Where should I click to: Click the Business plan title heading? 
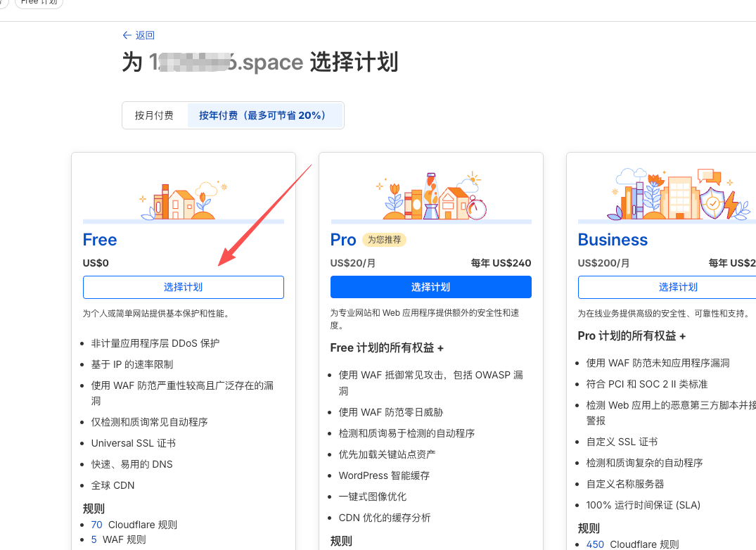pos(613,240)
